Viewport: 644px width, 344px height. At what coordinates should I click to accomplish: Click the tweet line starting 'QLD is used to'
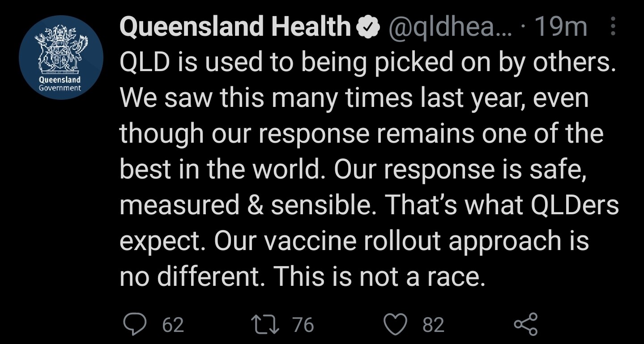point(367,63)
